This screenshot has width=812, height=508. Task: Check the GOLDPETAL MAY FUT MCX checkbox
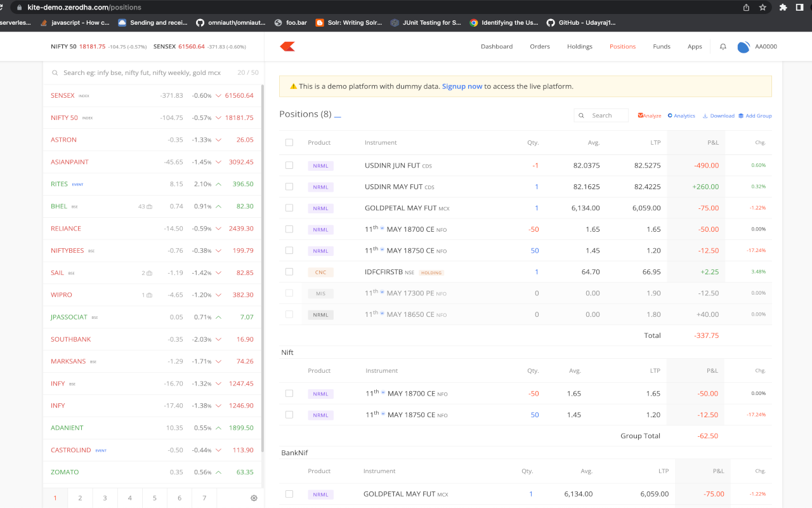click(x=289, y=208)
